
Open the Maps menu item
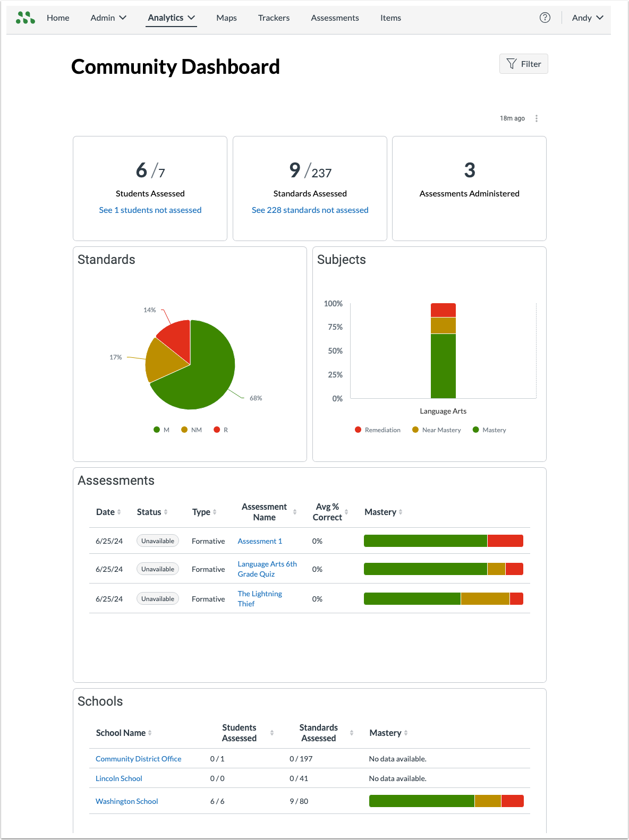coord(227,18)
